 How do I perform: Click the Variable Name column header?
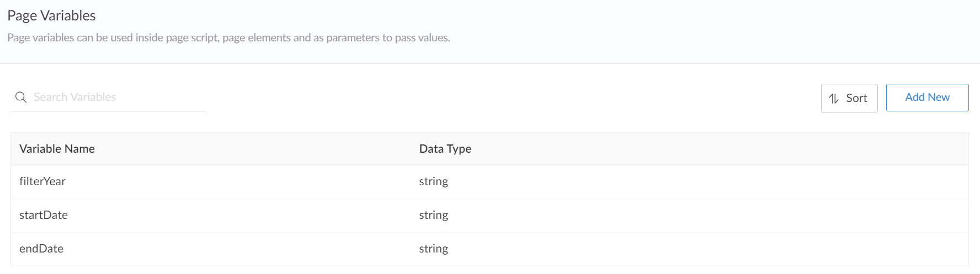[57, 149]
